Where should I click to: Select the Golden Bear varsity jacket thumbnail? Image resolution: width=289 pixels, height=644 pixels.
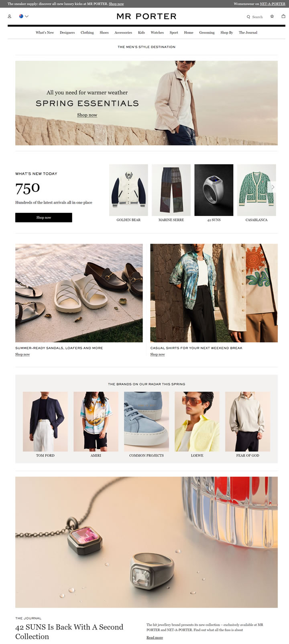coord(128,190)
